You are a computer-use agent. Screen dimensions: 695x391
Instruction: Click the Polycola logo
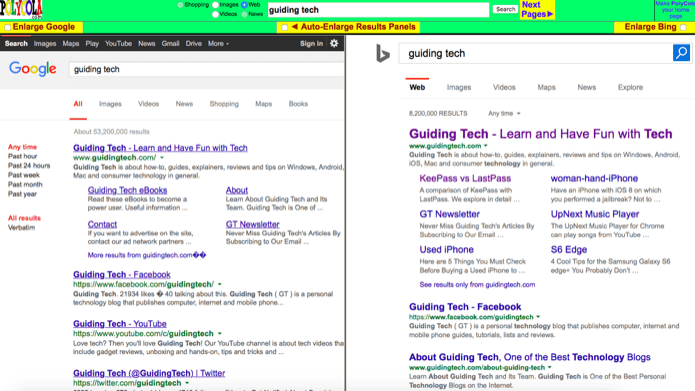tap(21, 9)
